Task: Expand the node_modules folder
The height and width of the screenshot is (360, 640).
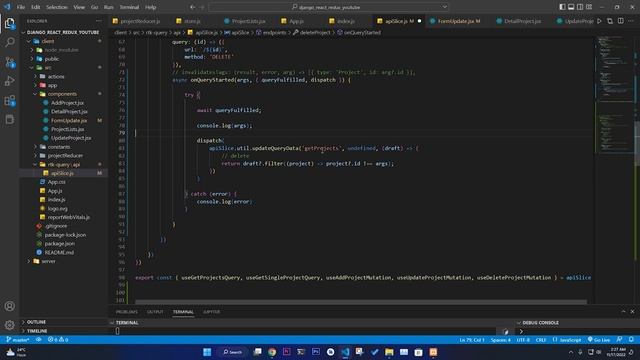Action: coord(61,50)
